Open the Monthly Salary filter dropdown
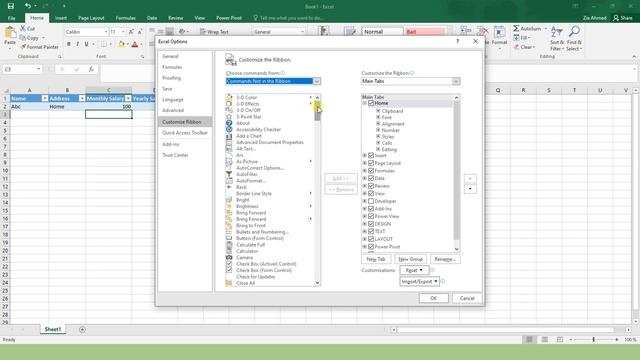The width and height of the screenshot is (640, 360). (x=128, y=98)
